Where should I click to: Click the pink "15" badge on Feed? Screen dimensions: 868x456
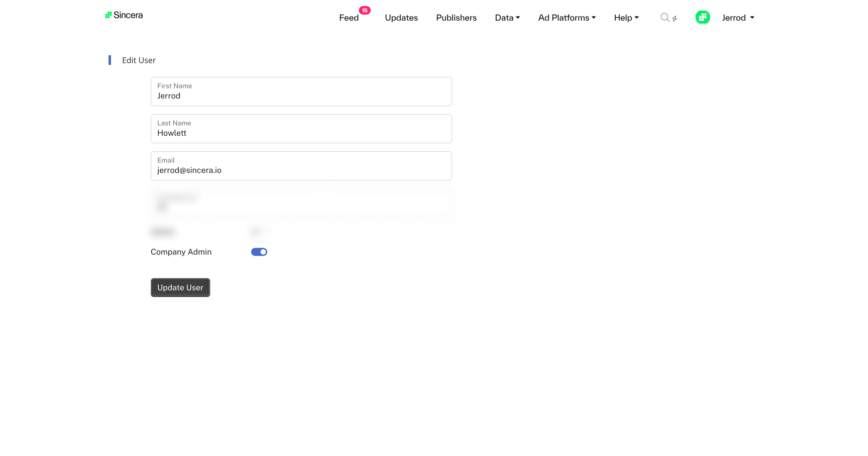365,10
